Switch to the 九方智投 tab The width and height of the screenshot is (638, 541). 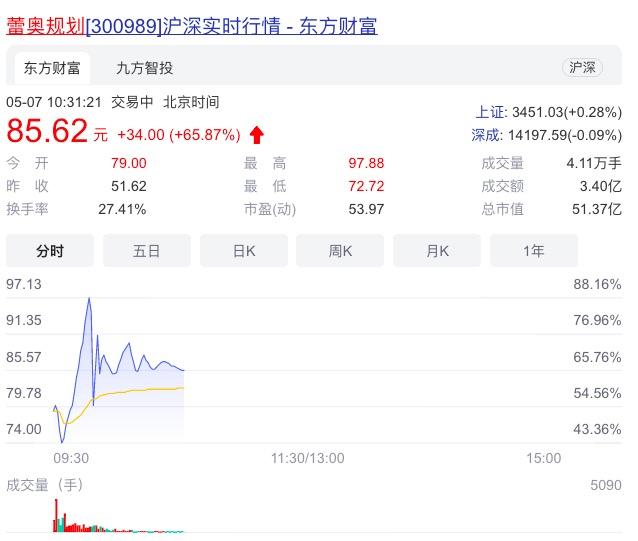point(144,68)
